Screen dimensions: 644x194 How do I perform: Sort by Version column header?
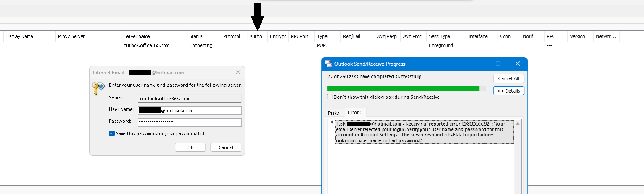coord(580,36)
